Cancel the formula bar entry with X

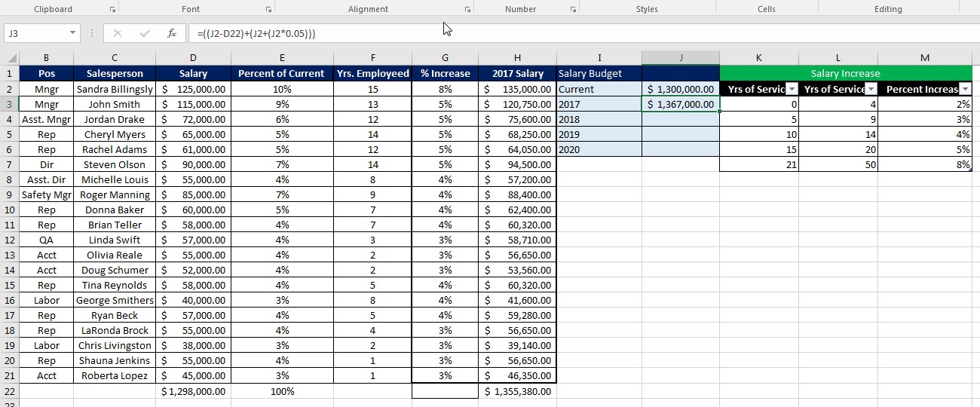pyautogui.click(x=118, y=33)
